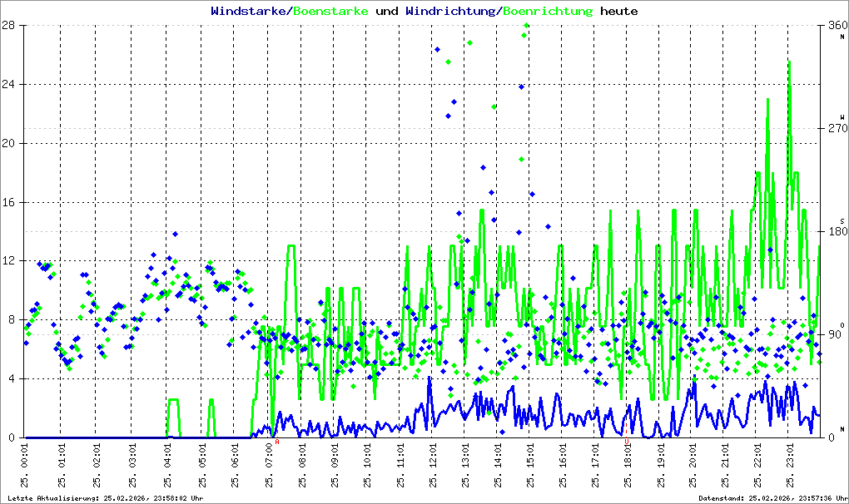This screenshot has width=849, height=504.
Task: Click the time label '25. 09:01'
Action: click(335, 466)
